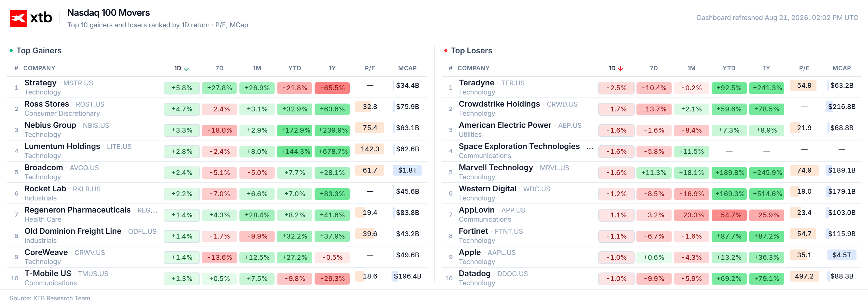Click Health Care sector label
Viewport: 868px width, 307px height.
(x=43, y=220)
